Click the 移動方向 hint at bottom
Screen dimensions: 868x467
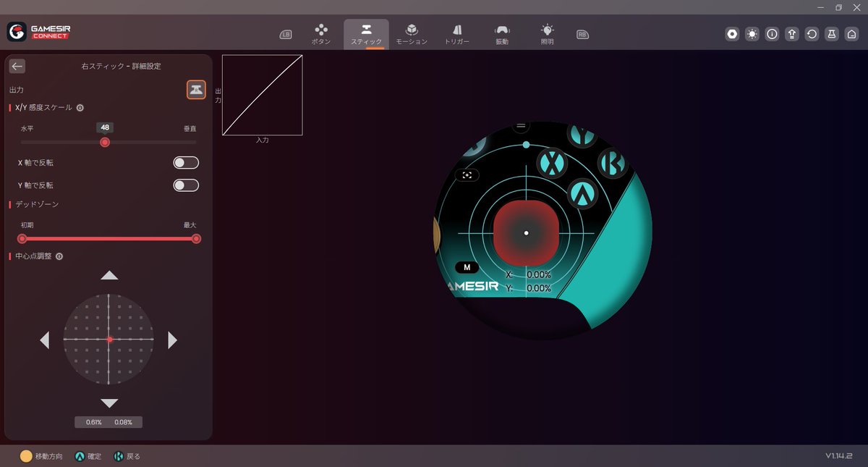41,456
